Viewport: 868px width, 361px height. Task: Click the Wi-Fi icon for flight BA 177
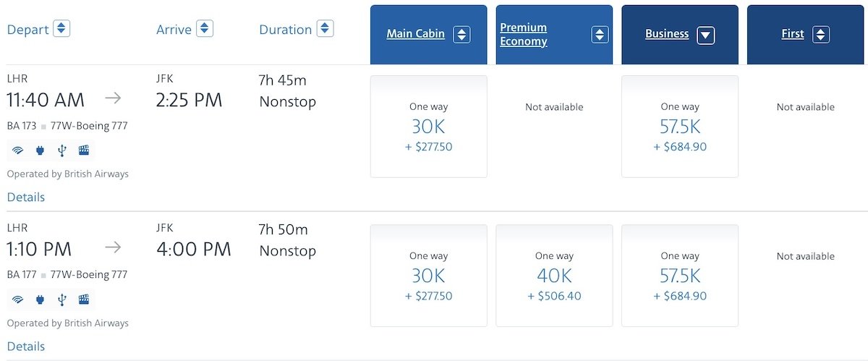(18, 300)
